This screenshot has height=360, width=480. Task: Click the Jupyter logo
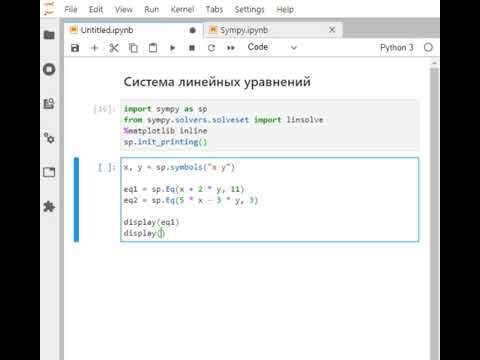[49, 8]
